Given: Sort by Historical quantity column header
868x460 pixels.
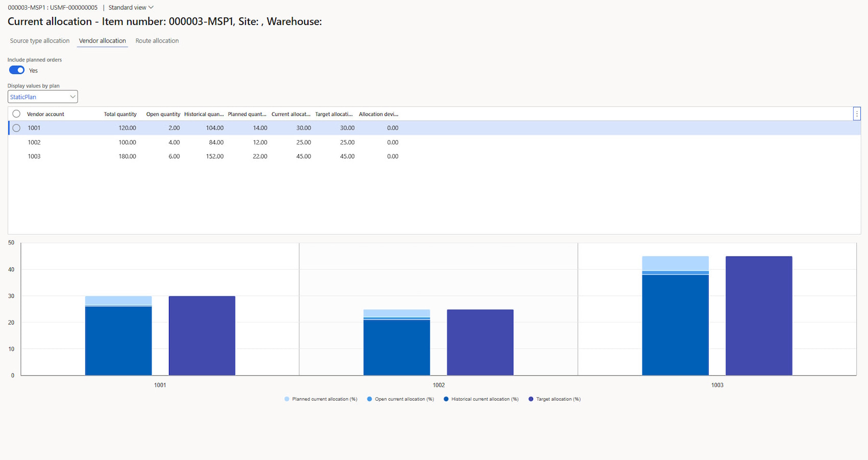Looking at the screenshot, I should pyautogui.click(x=204, y=114).
